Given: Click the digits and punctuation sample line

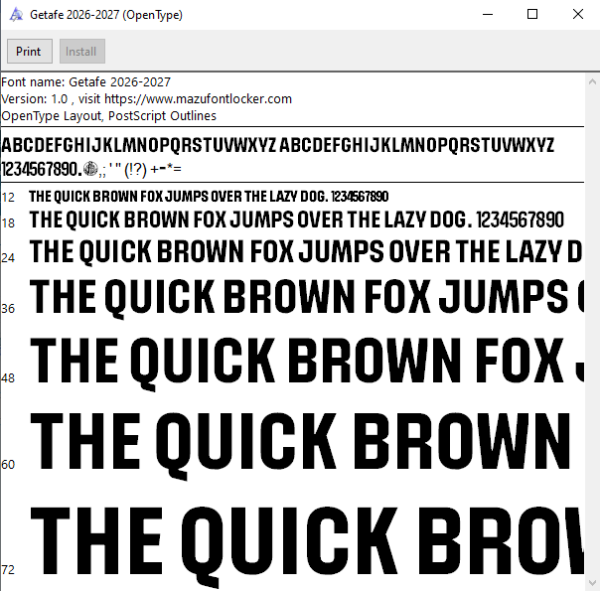Looking at the screenshot, I should point(91,169).
